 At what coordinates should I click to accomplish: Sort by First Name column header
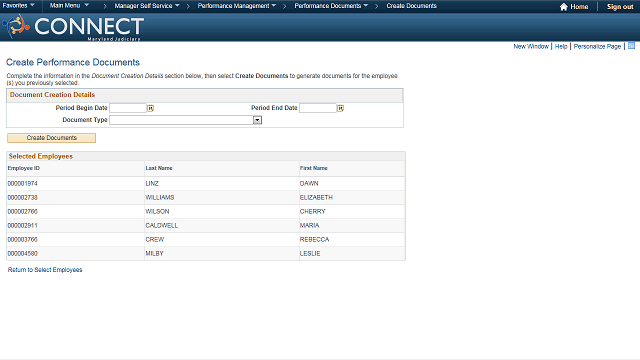(x=313, y=168)
